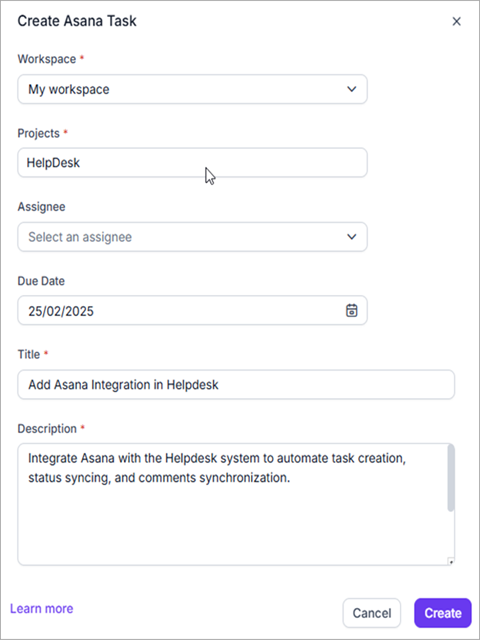This screenshot has height=640, width=480.
Task: Click the Projects field label
Action: pyautogui.click(x=38, y=133)
